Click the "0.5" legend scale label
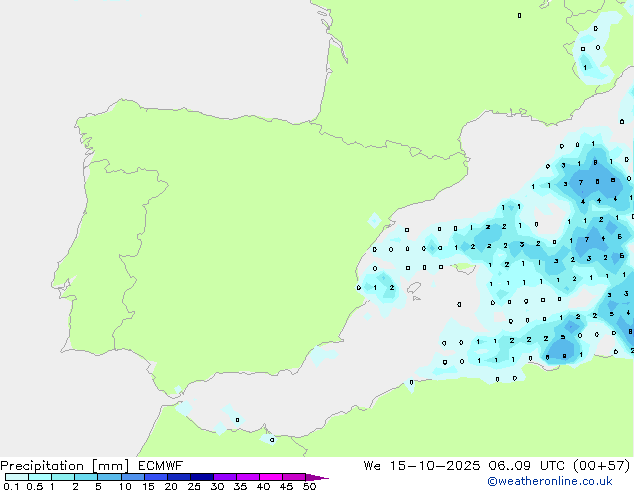Viewport: 634px width, 490px height. pos(34,486)
